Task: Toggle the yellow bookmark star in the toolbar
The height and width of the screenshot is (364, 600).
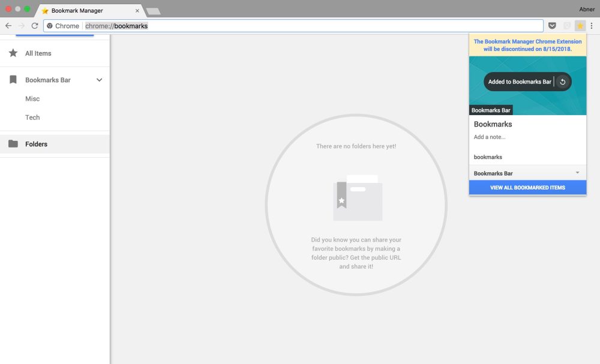Action: coord(580,26)
